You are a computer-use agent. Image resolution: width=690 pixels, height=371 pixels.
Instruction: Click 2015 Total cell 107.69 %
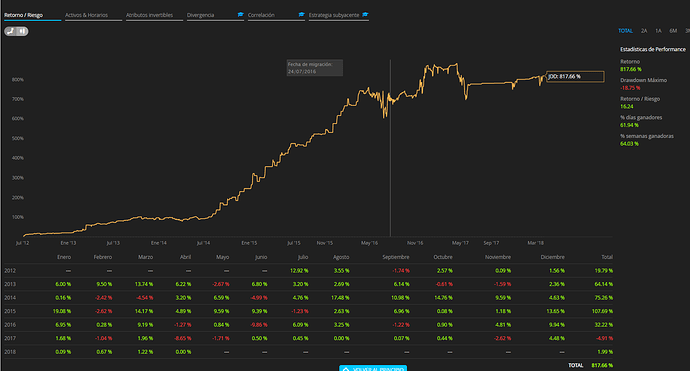click(602, 311)
